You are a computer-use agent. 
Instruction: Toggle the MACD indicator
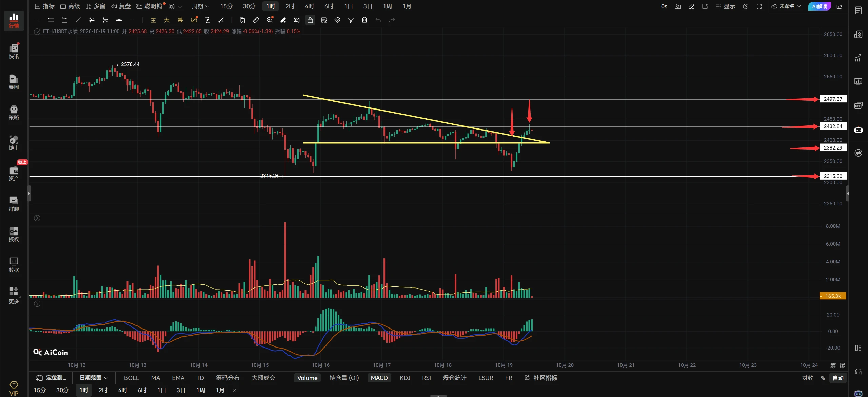tap(379, 378)
